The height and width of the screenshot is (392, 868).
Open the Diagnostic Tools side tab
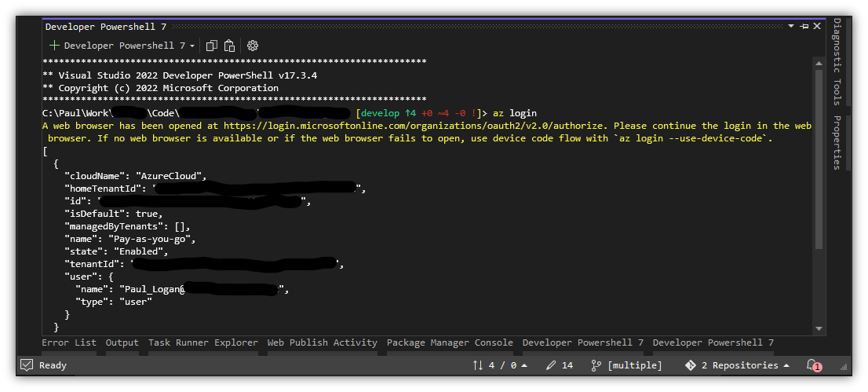click(837, 61)
